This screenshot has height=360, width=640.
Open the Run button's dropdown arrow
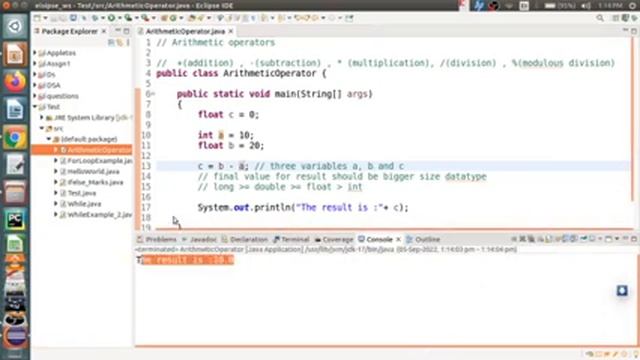[x=119, y=18]
